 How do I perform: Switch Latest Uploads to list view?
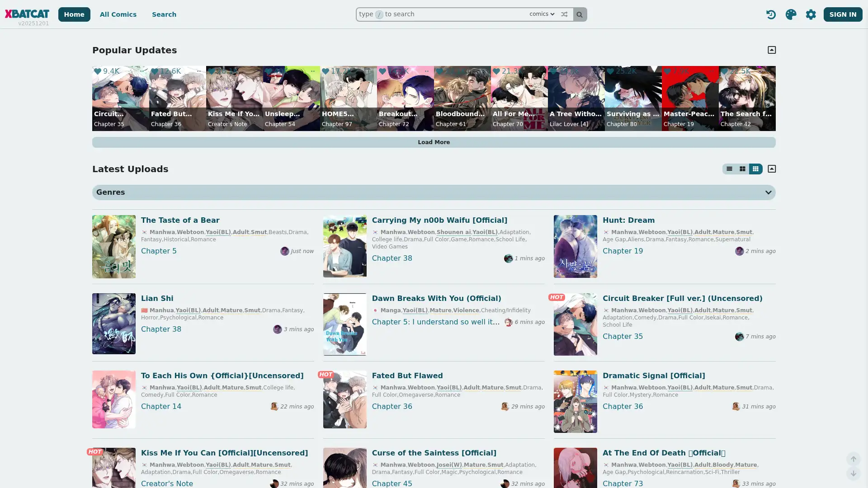729,169
